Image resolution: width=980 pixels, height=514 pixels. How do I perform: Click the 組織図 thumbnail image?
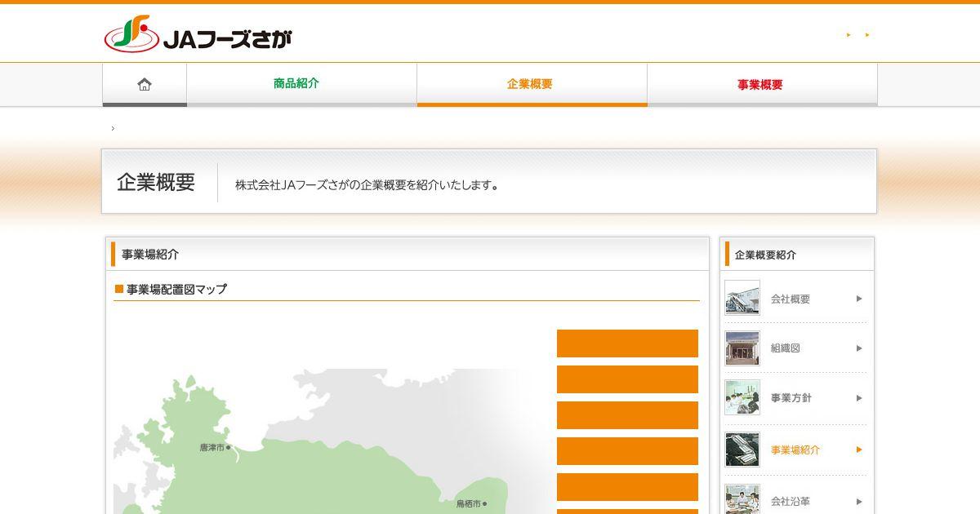point(742,348)
